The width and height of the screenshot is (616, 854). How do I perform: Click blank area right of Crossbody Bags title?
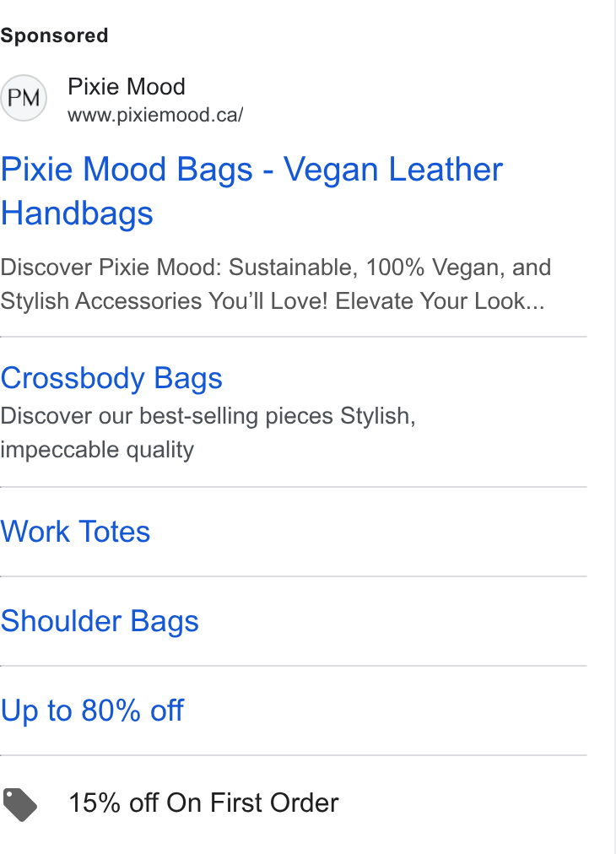[405, 378]
